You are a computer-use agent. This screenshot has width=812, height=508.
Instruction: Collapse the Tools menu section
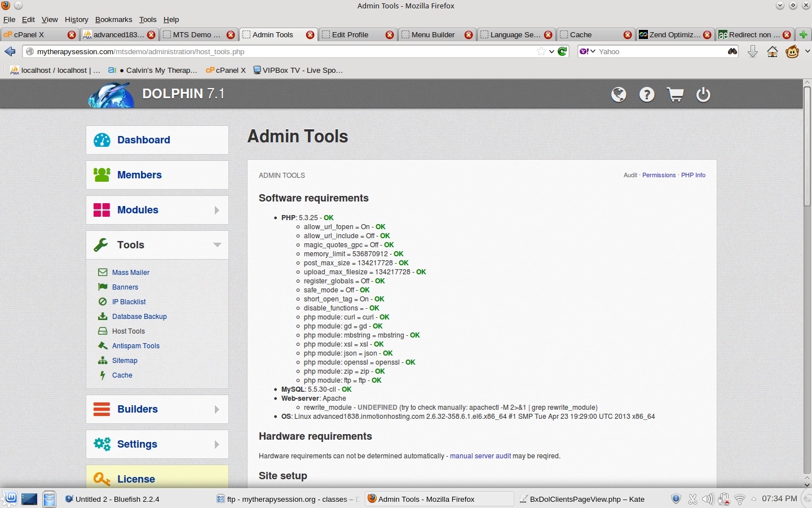tap(217, 245)
